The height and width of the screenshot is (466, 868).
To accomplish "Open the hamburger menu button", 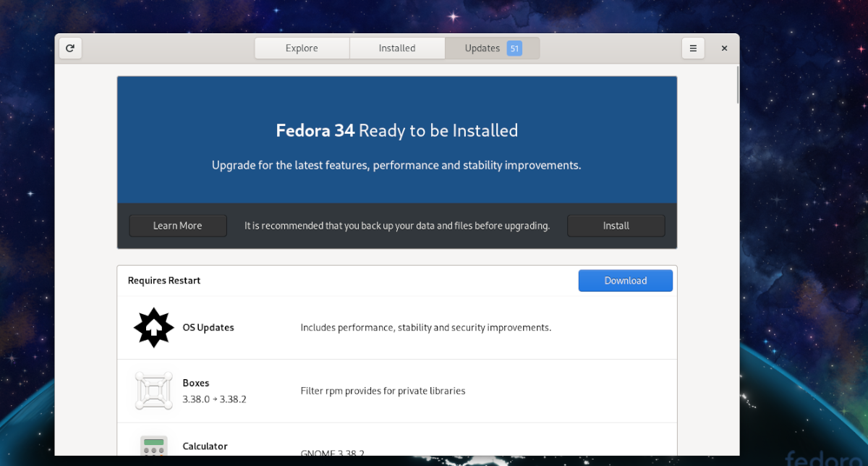I will [693, 48].
